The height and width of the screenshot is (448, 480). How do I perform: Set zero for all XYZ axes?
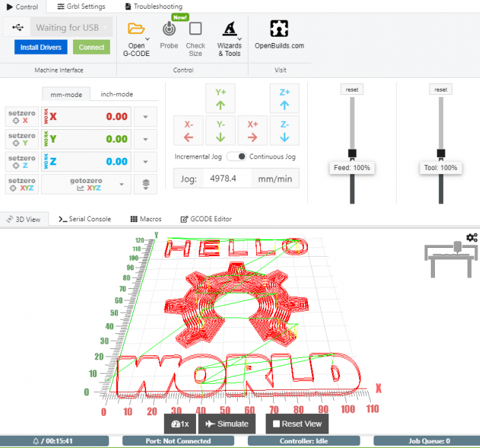click(x=22, y=184)
